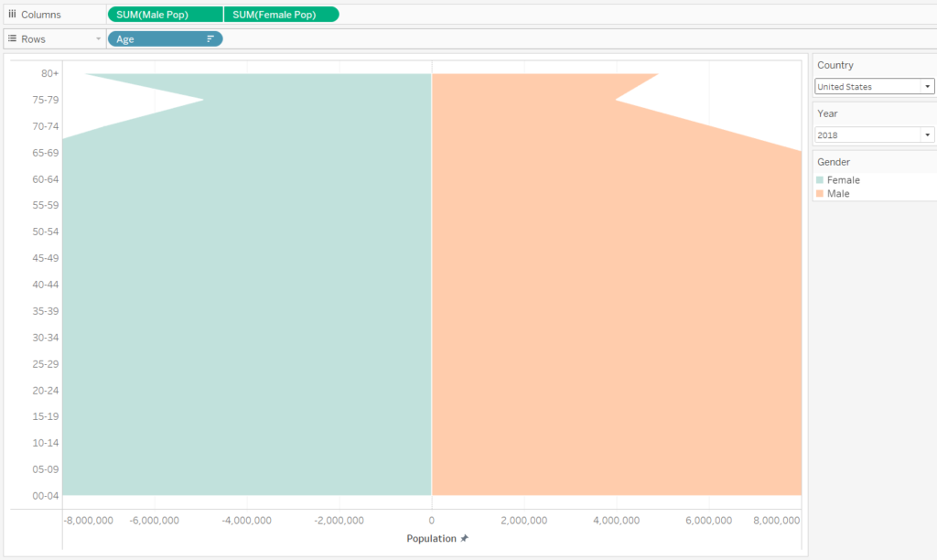937x560 pixels.
Task: Click the 30-34 age label
Action: coord(46,338)
